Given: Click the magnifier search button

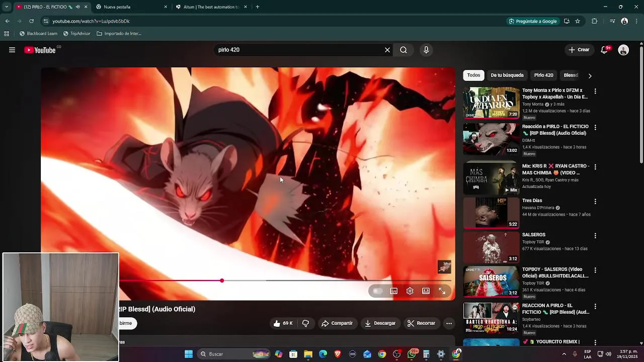Looking at the screenshot, I should pos(404,50).
